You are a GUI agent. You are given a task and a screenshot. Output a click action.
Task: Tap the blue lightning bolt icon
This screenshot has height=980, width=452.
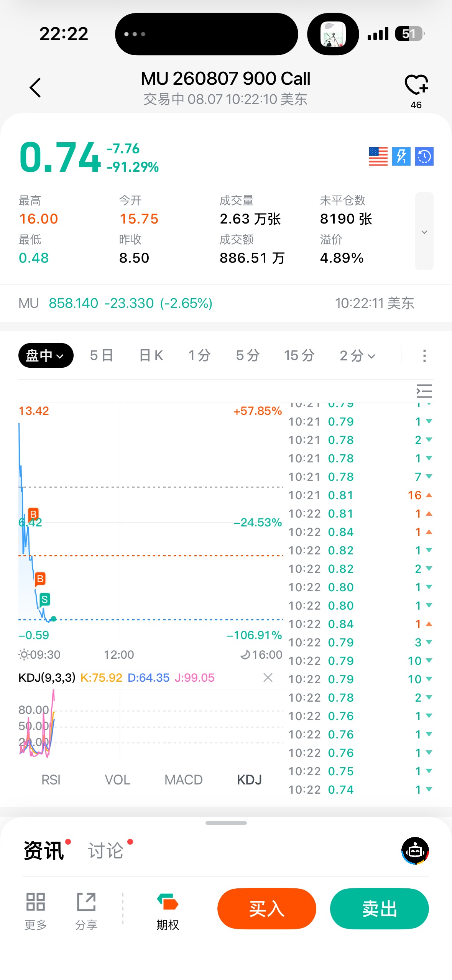(x=401, y=156)
